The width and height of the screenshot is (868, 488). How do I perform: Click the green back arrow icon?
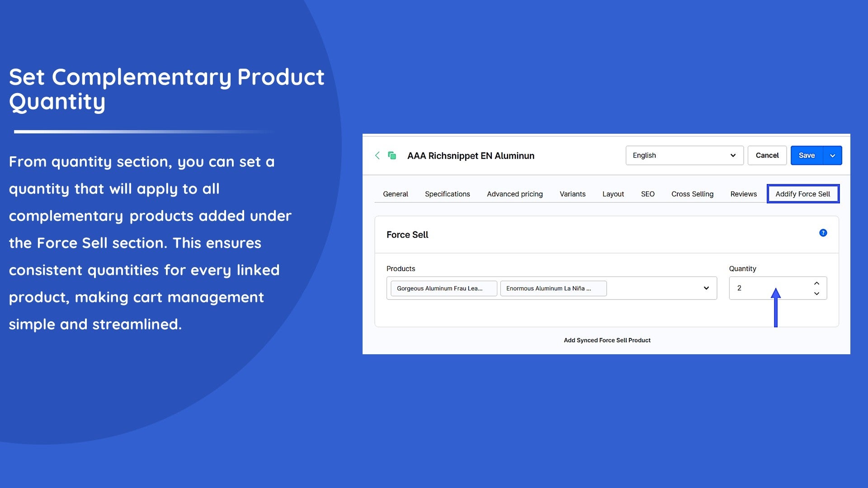tap(377, 155)
